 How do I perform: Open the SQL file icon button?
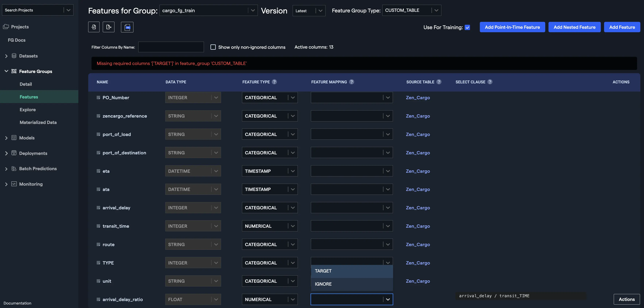tap(127, 27)
